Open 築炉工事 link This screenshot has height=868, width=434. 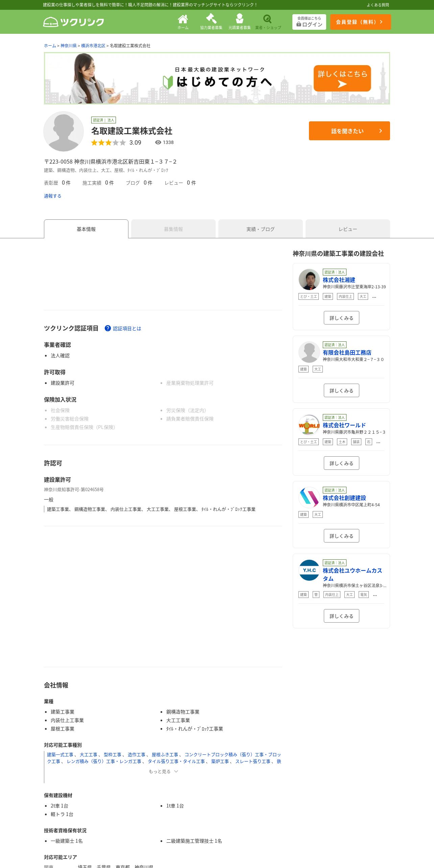coord(220,761)
